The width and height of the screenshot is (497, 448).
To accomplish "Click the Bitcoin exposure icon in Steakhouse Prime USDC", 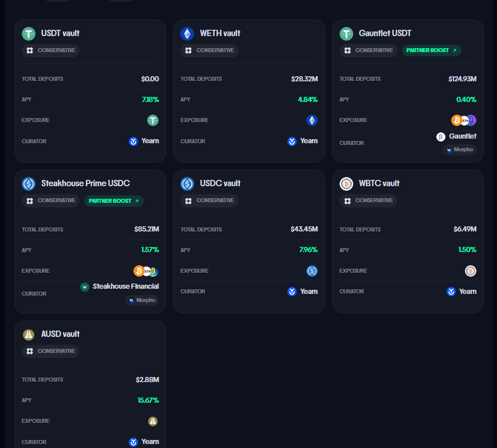I will tap(139, 271).
